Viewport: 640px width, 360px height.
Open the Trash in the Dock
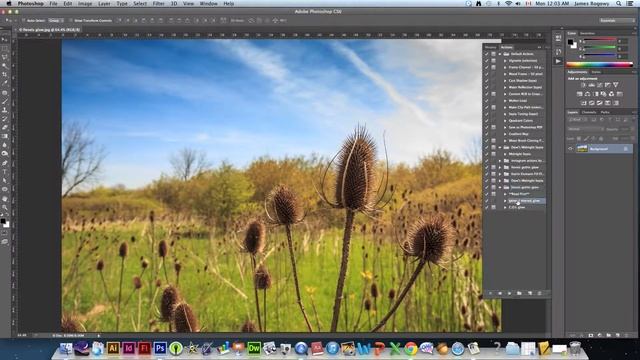pyautogui.click(x=575, y=348)
